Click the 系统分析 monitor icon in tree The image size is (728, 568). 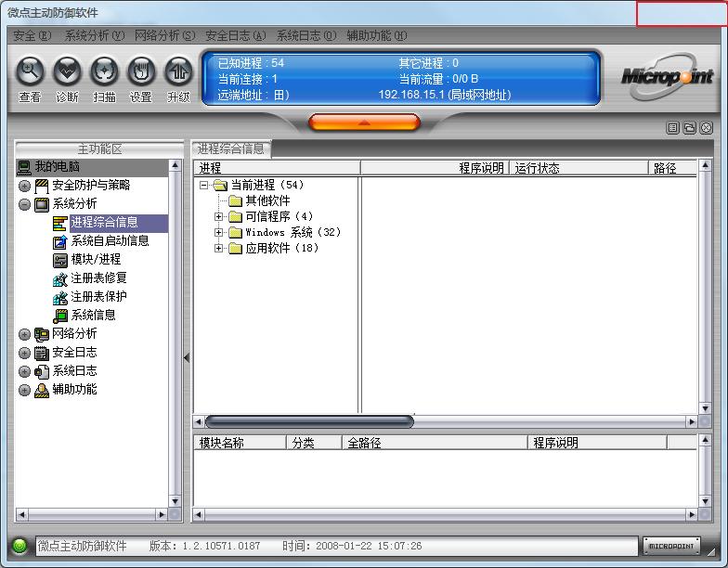click(42, 204)
